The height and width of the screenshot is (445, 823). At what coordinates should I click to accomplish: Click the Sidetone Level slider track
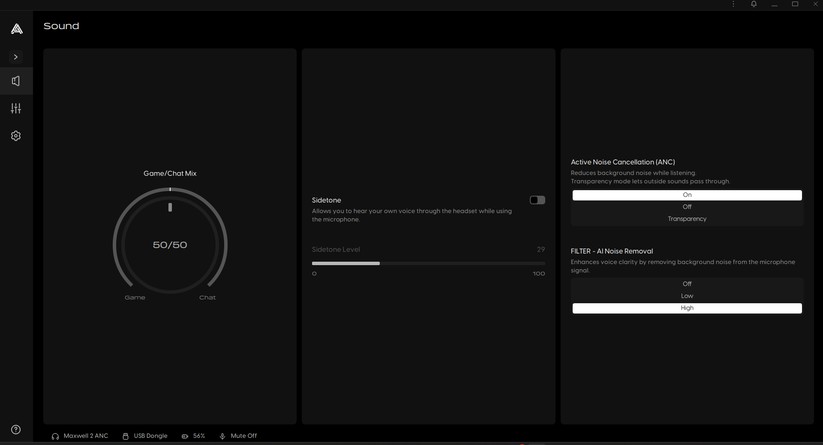click(428, 263)
